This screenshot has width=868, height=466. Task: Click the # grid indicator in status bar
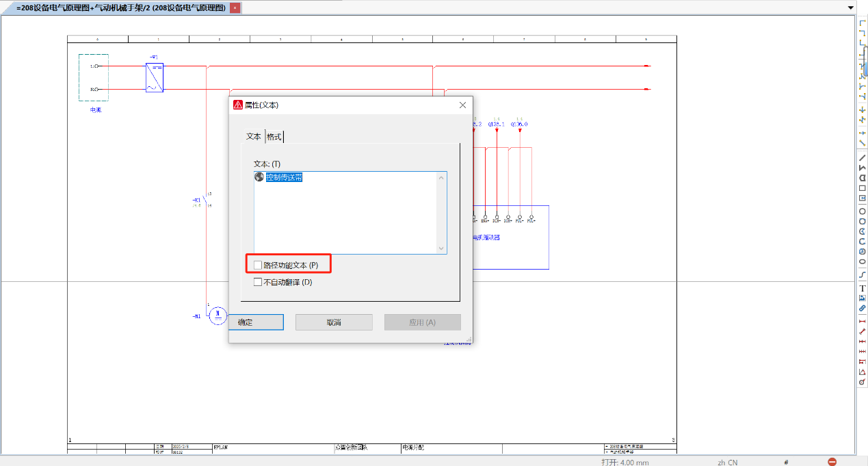(x=786, y=463)
